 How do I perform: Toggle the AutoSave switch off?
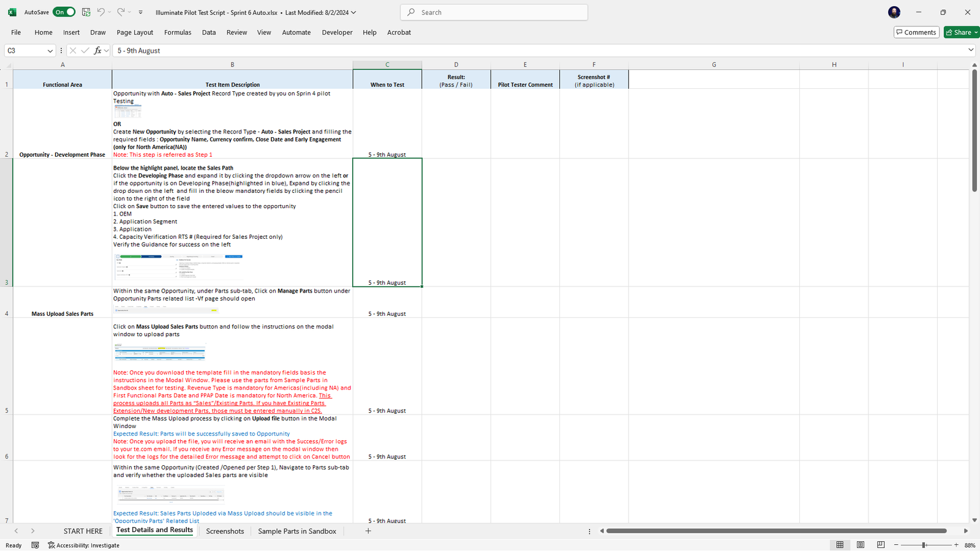[x=64, y=12]
